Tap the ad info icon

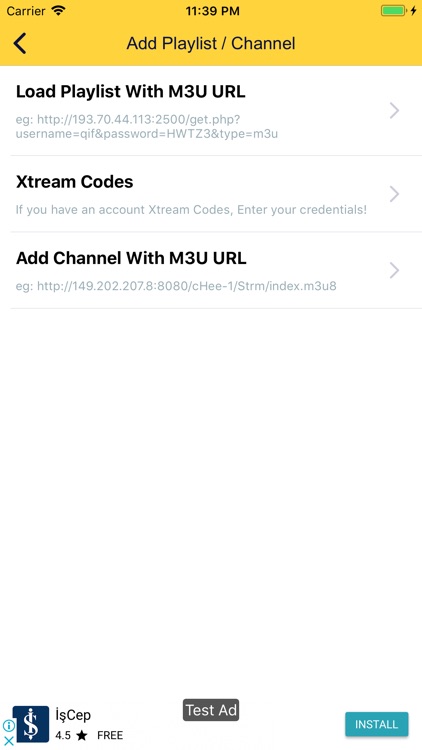click(8, 726)
